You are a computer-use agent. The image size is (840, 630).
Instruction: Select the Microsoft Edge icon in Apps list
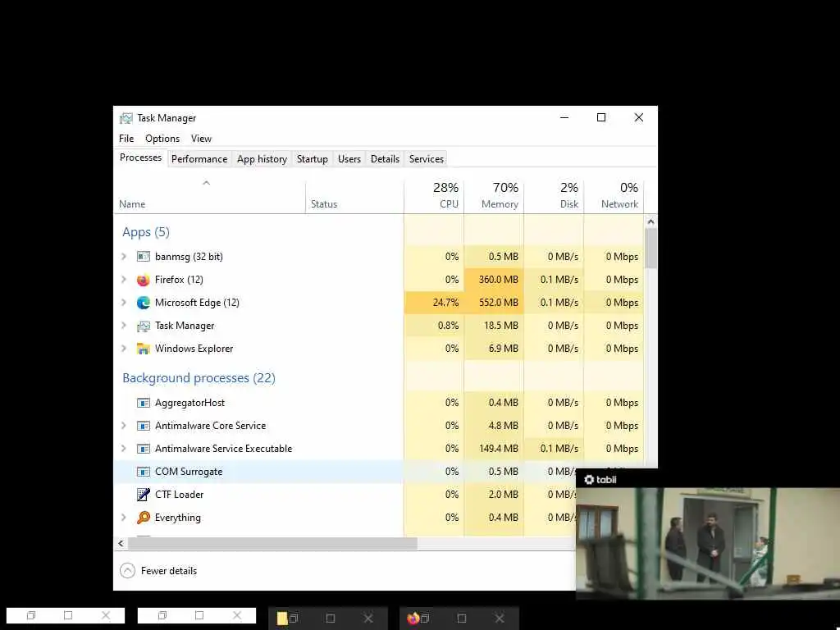[143, 303]
